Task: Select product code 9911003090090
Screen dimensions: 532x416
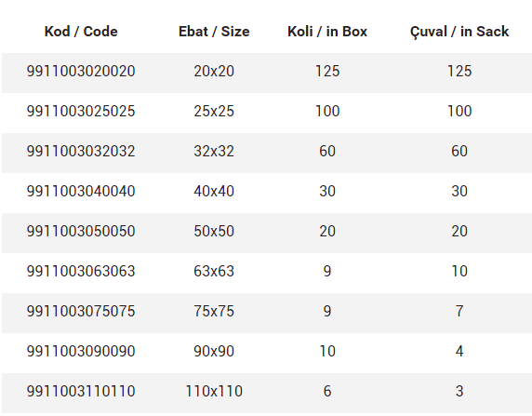Action: pyautogui.click(x=81, y=351)
